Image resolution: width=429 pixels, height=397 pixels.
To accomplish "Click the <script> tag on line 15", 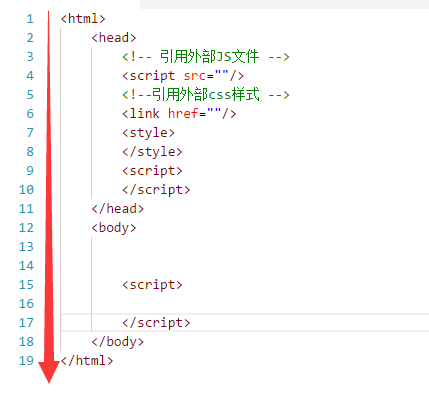I will [x=152, y=285].
